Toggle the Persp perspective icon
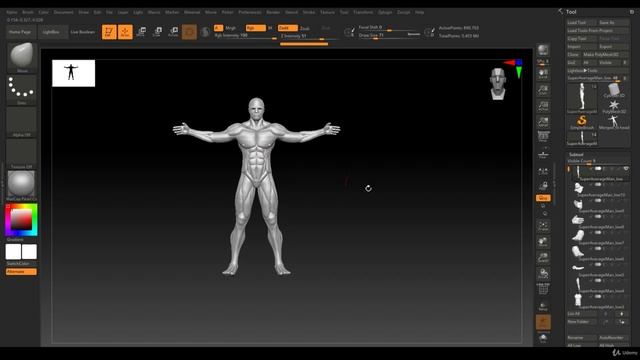640x360 pixels. click(543, 137)
